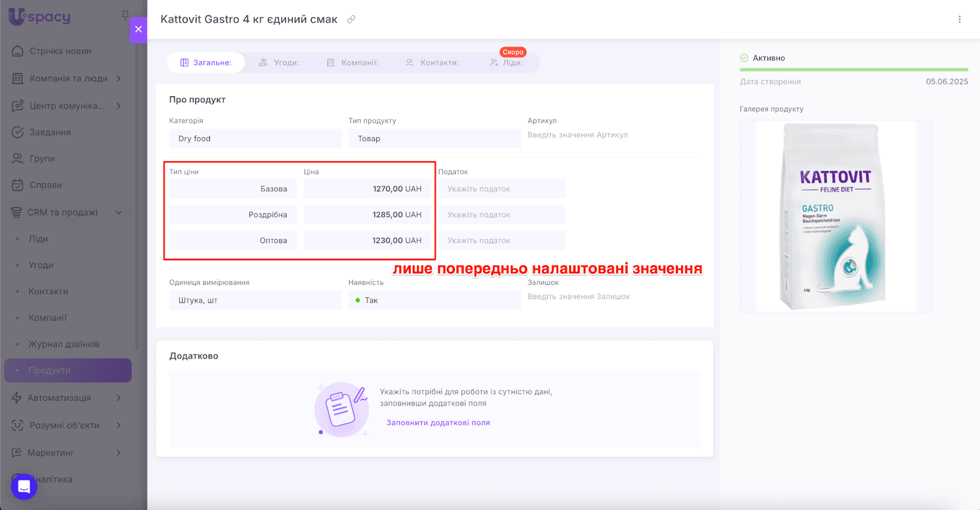The image size is (980, 510).
Task: Expand Центр комунікацій submenu
Action: click(119, 105)
